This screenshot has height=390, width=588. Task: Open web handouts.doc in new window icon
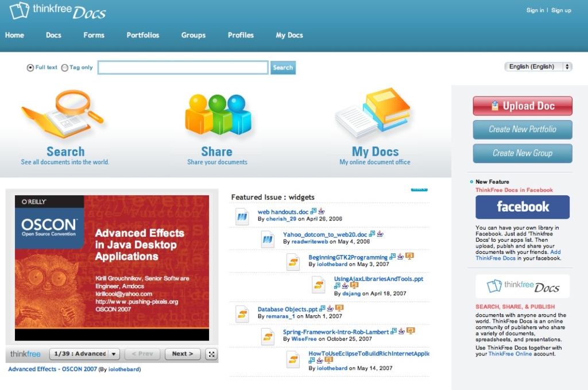(314, 211)
